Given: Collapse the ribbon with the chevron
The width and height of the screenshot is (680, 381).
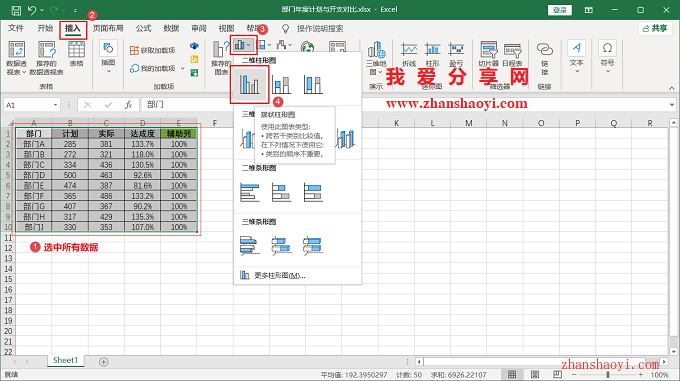Looking at the screenshot, I should click(672, 88).
